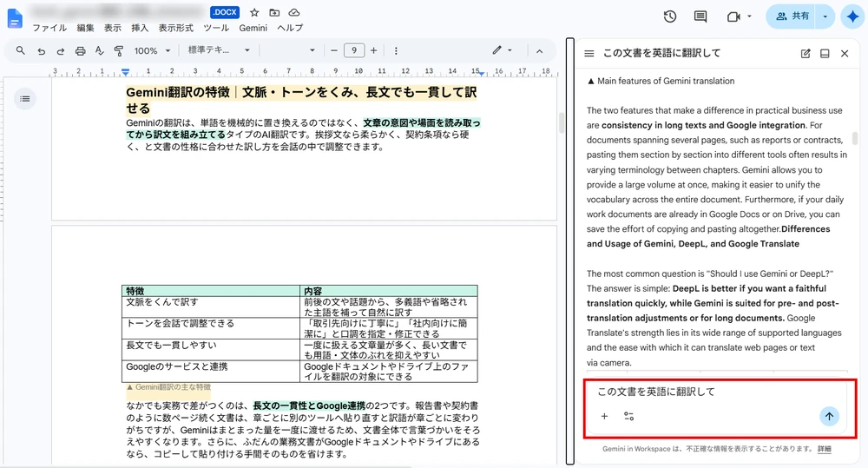Run spelling and grammar check
Image resolution: width=868 pixels, height=468 pixels.
point(100,50)
